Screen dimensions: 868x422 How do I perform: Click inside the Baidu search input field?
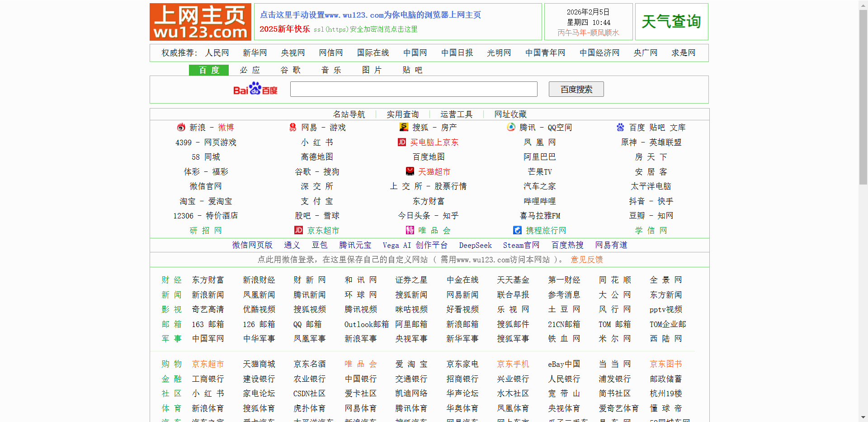[413, 89]
